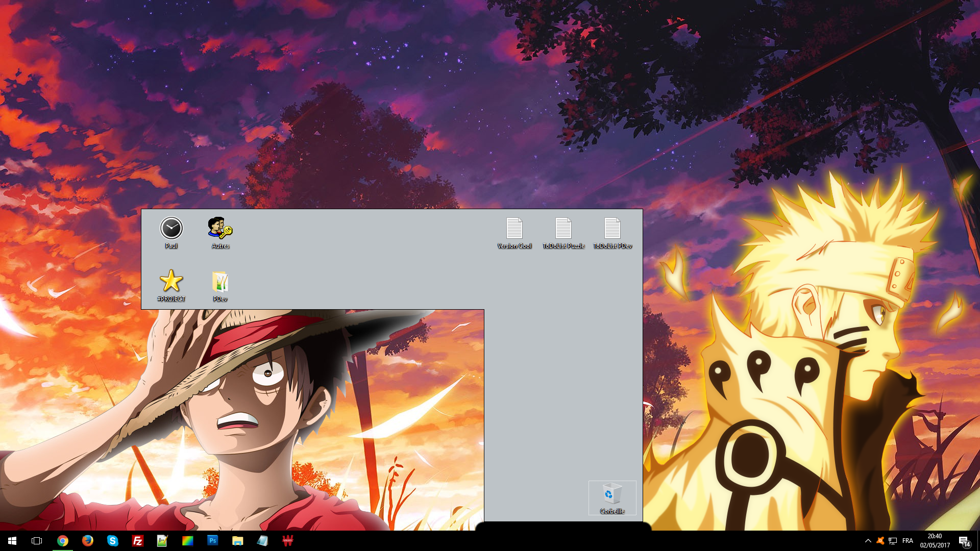Open the Avast antivirus tray icon
This screenshot has height=551, width=980.
[x=880, y=541]
